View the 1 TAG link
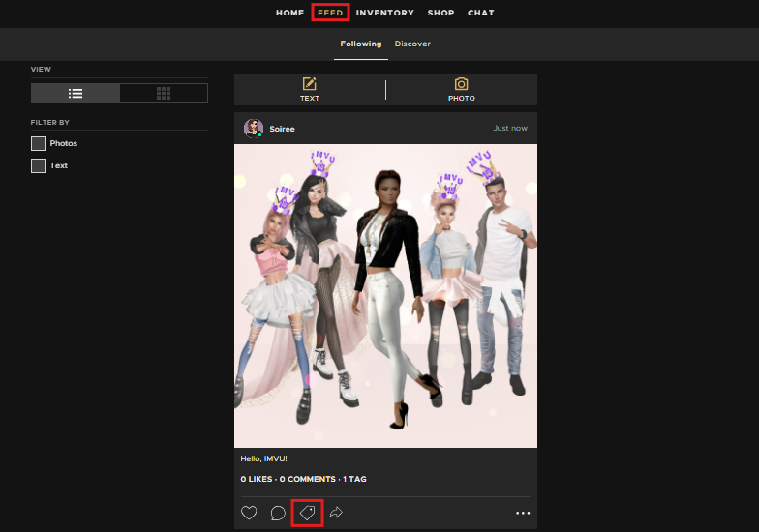The width and height of the screenshot is (759, 532). point(354,479)
